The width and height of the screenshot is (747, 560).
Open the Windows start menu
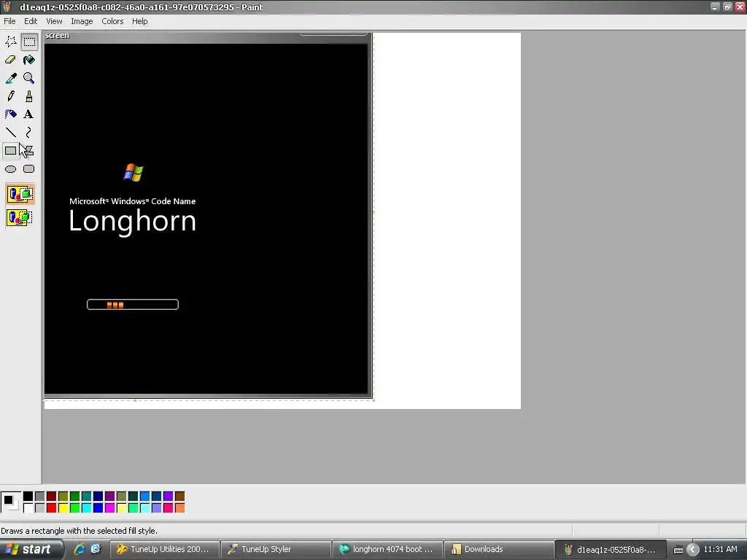click(31, 550)
